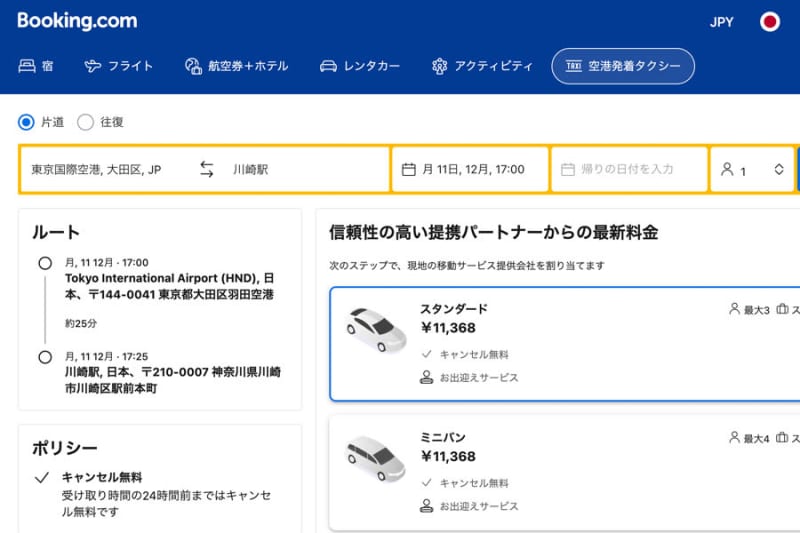The height and width of the screenshot is (533, 800).
Task: Select the 片道 one-way radio button
Action: point(26,122)
